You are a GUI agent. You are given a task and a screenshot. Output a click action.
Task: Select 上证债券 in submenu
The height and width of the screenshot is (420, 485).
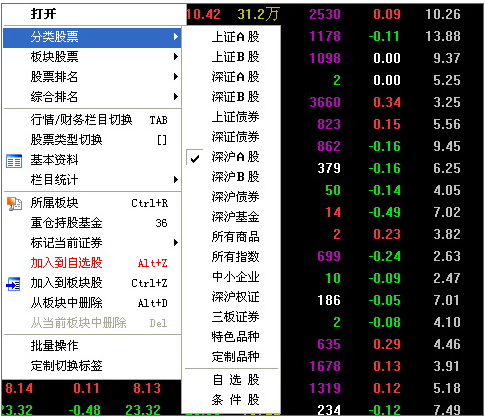click(231, 117)
